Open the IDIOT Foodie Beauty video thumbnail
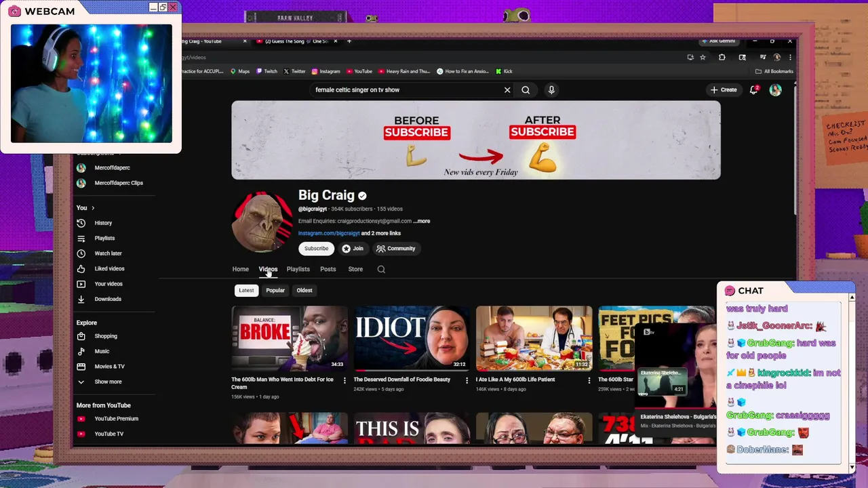Image resolution: width=868 pixels, height=488 pixels. (412, 338)
